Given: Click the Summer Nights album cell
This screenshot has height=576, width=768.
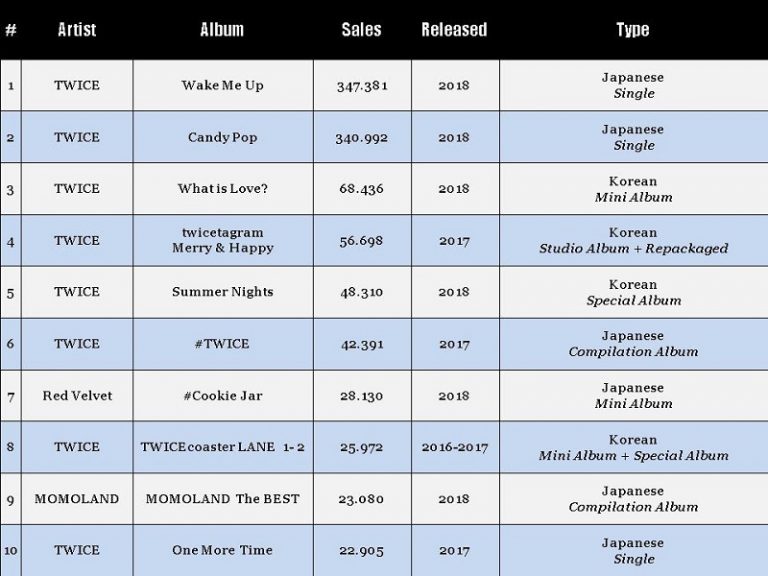Looking at the screenshot, I should (x=223, y=292).
